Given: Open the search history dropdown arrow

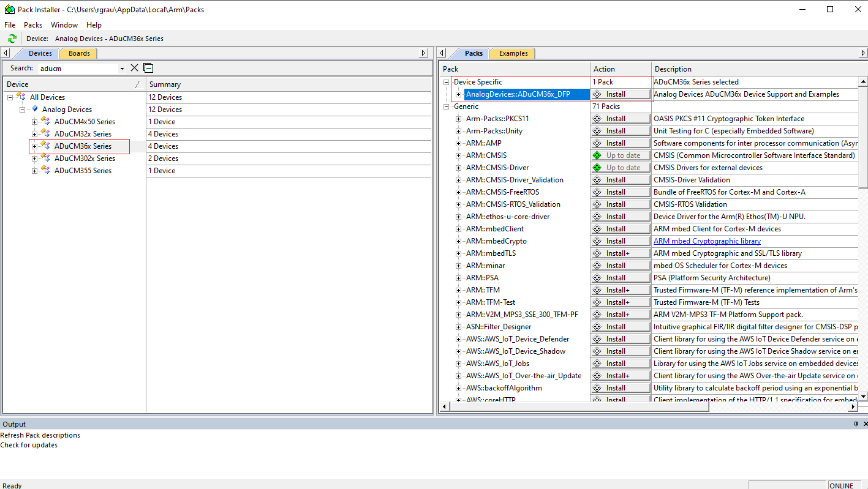Looking at the screenshot, I should (x=122, y=69).
